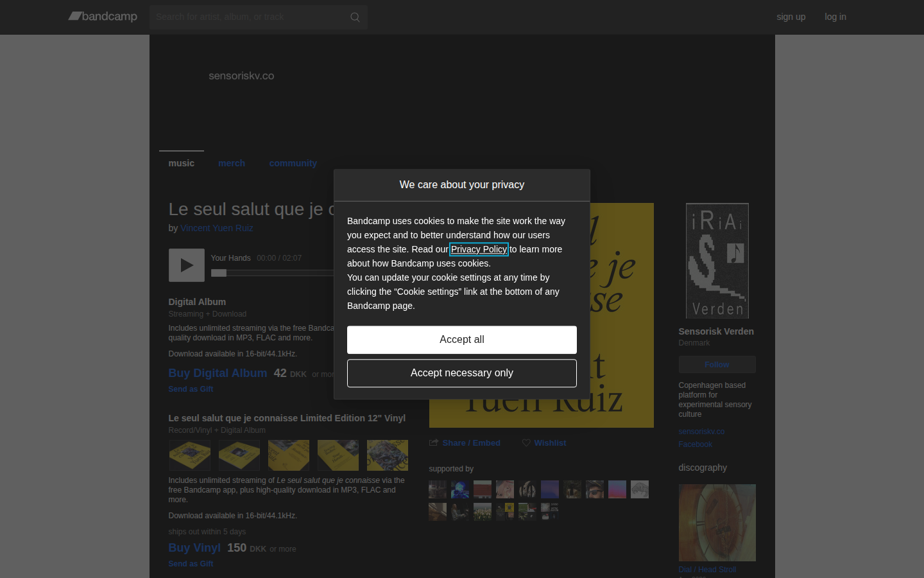Click the sensoriskv.co header banner text
924x578 pixels.
pos(241,76)
